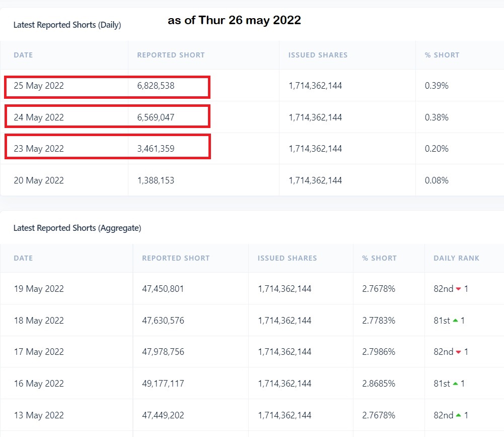The image size is (504, 437).
Task: Click the red down arrow in 17 May rank
Action: [458, 352]
